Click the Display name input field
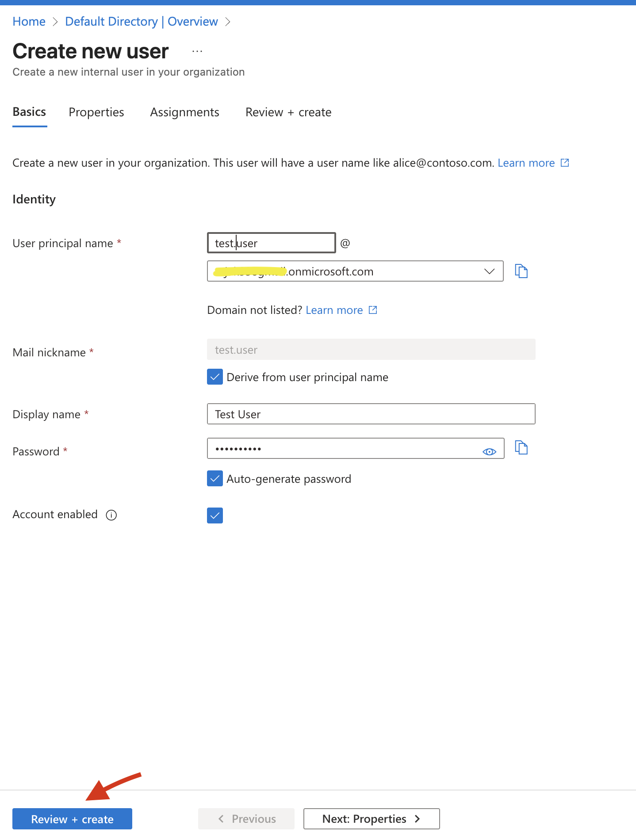The image size is (636, 840). point(371,414)
